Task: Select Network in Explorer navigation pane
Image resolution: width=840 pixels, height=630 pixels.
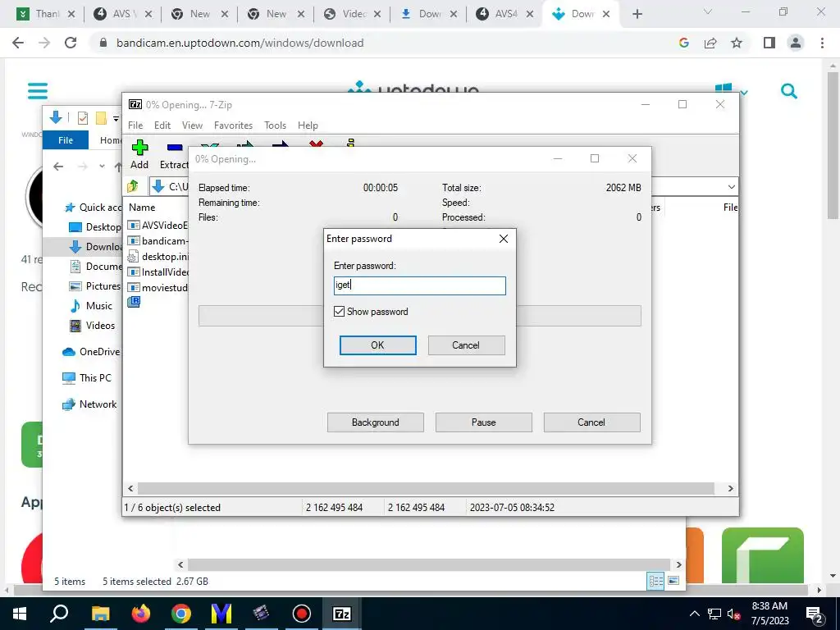Action: tap(89, 404)
